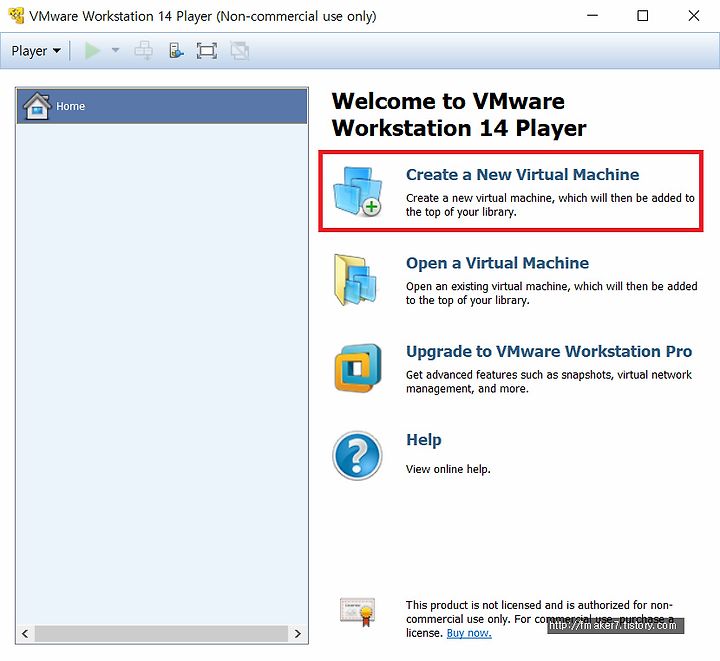
Task: Click Send Ctrl+Alt+Del toolbar icon
Action: [144, 50]
